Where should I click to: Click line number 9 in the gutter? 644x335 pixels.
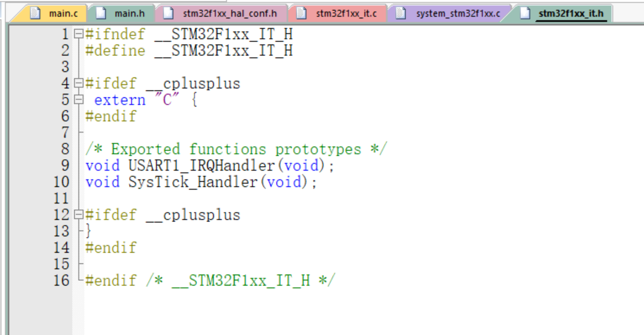[65, 165]
